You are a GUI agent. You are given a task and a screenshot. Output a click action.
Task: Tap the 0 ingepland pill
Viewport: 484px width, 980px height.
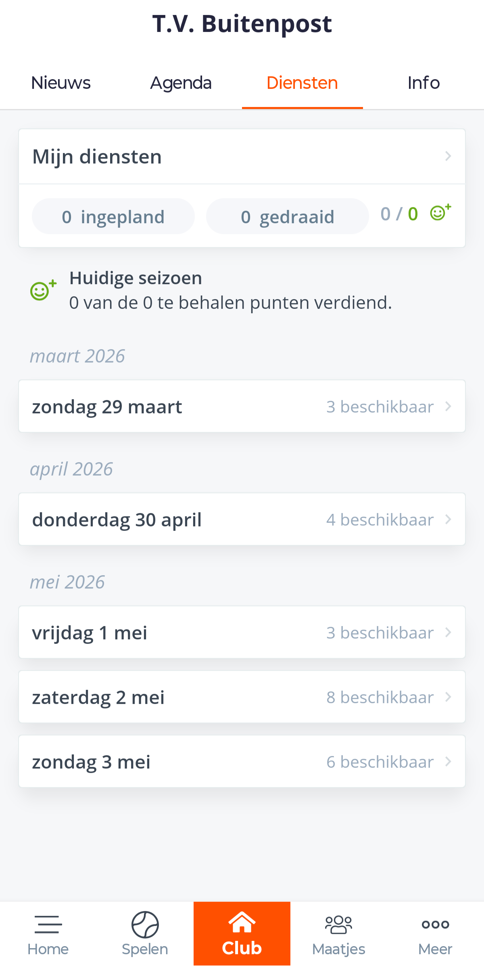[x=113, y=216]
